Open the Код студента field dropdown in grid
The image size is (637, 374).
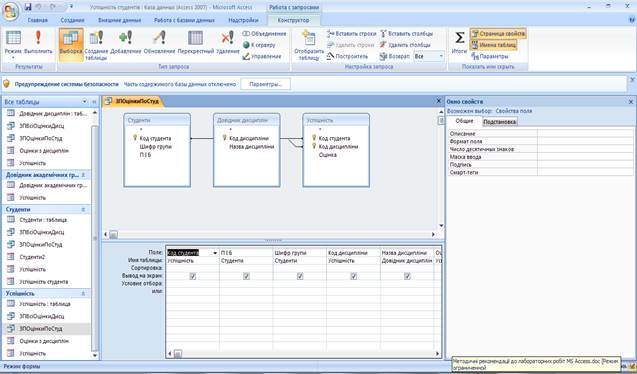click(215, 253)
